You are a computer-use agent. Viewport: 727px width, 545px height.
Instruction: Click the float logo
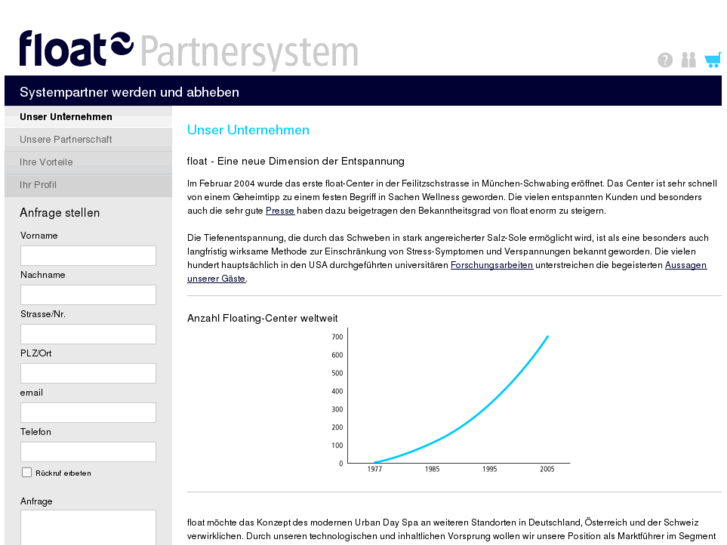77,49
